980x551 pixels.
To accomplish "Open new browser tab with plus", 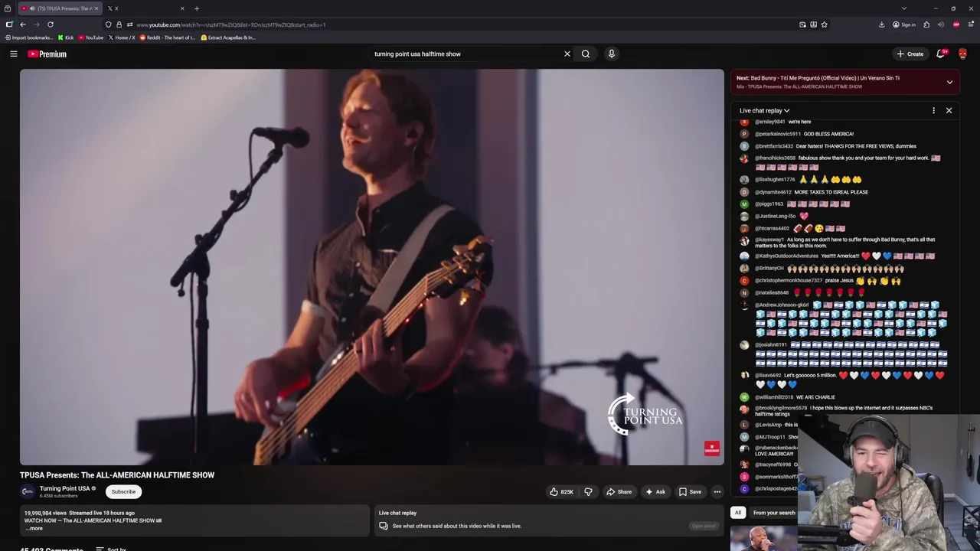I will point(197,8).
